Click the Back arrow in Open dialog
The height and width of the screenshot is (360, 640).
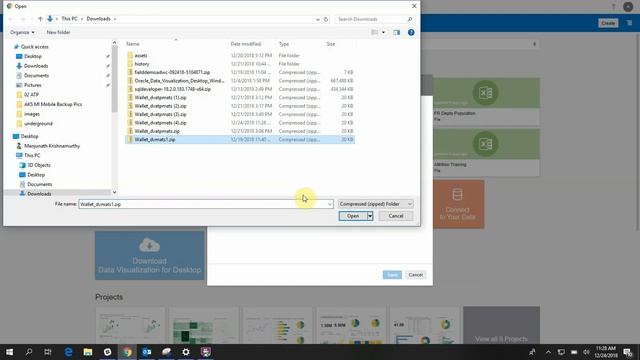pos(11,19)
